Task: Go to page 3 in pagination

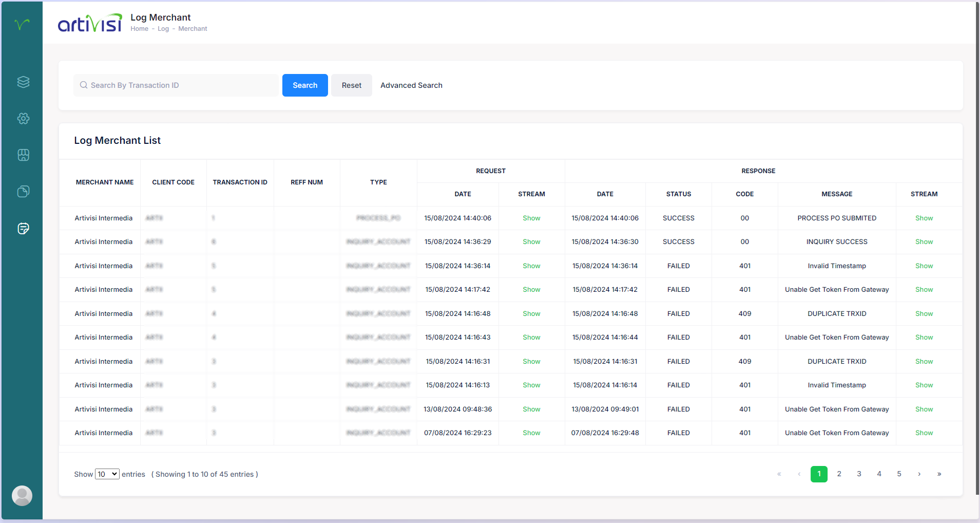Action: click(x=859, y=474)
